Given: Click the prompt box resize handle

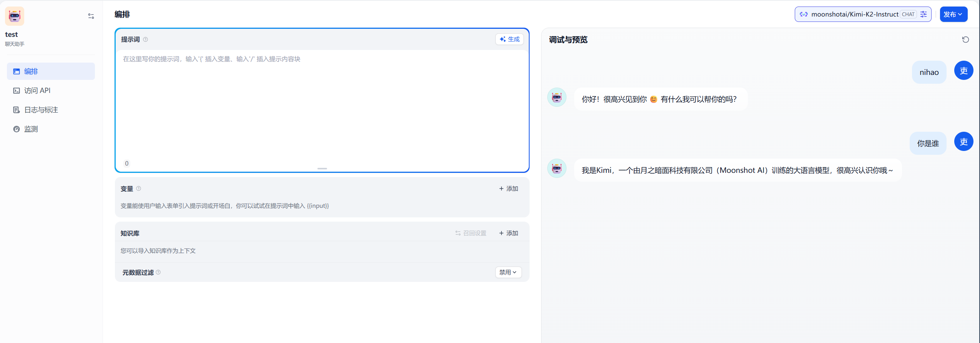Looking at the screenshot, I should [322, 169].
